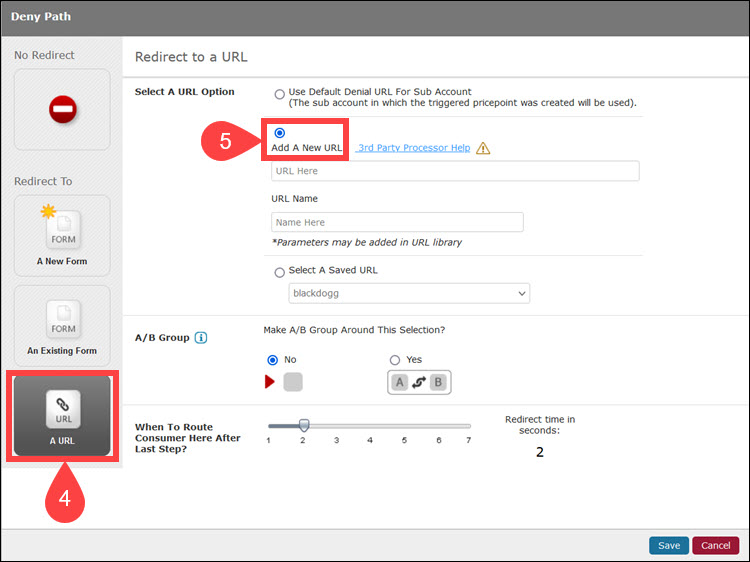Click the gray single-path square icon
This screenshot has width=750, height=562.
pos(293,382)
